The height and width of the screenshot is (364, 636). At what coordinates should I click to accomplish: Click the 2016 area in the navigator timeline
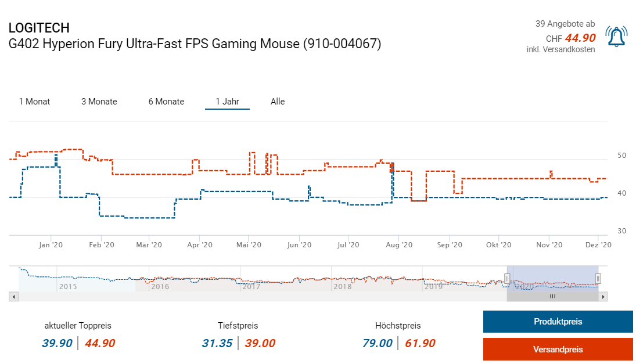[x=160, y=286]
